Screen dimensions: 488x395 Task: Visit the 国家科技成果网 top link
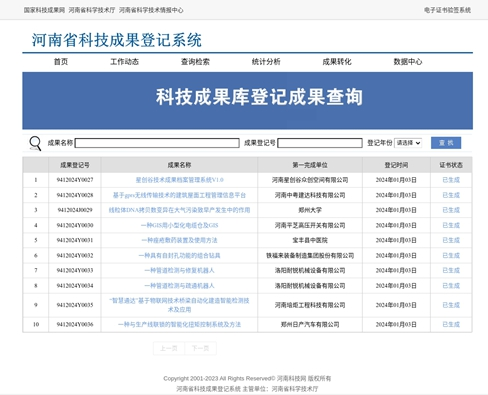(44, 10)
